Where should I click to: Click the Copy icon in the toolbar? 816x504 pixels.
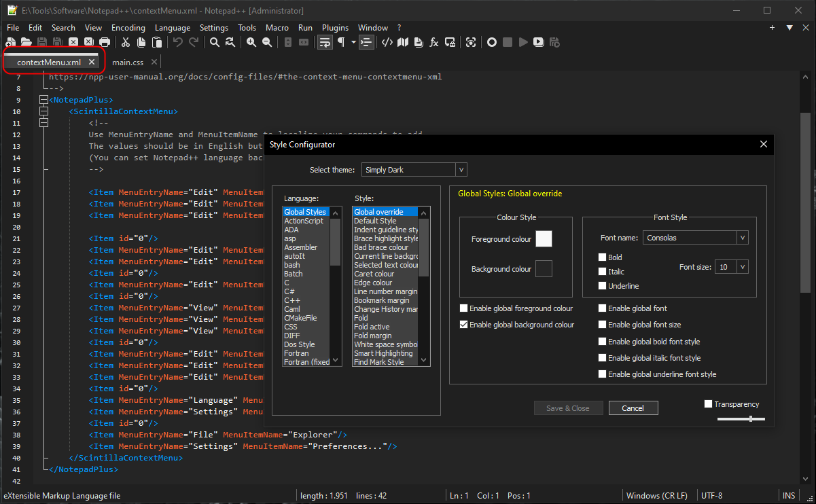(x=141, y=42)
